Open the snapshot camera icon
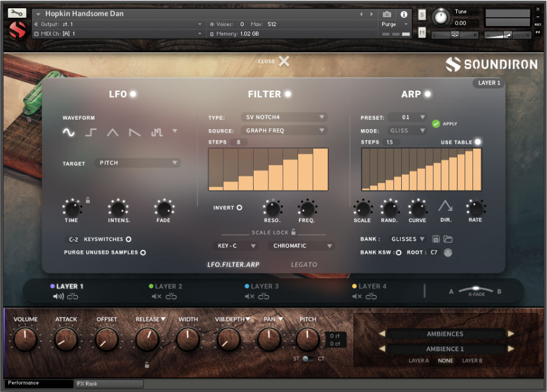This screenshot has width=547, height=392. [388, 14]
